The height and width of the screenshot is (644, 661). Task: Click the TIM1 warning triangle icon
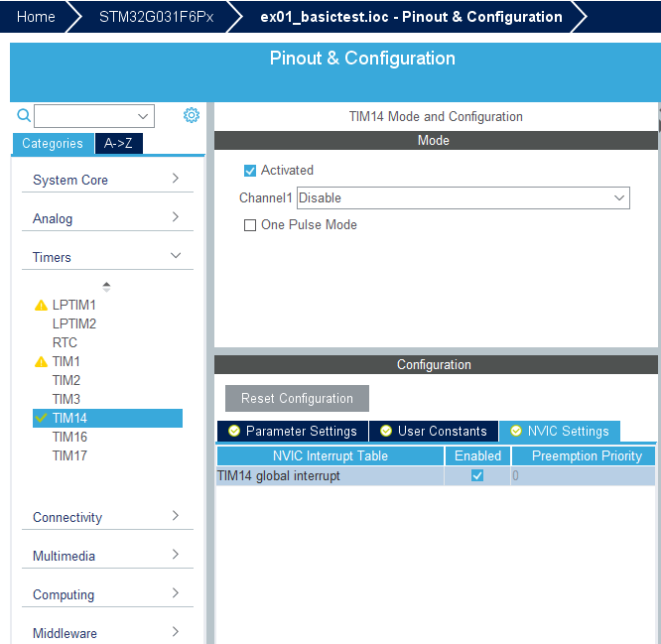tap(41, 361)
